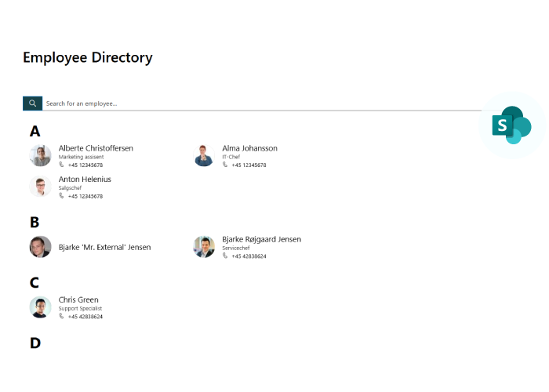Click the letter A section heading
549x392 pixels.
click(x=35, y=132)
